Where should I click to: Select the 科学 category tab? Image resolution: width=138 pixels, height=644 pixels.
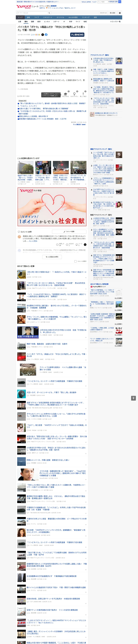71,21
